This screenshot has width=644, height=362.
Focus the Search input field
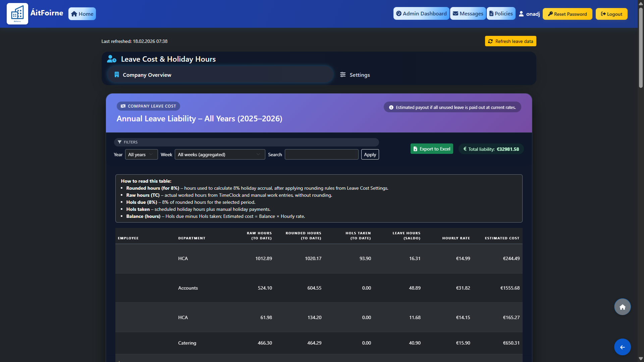321,155
